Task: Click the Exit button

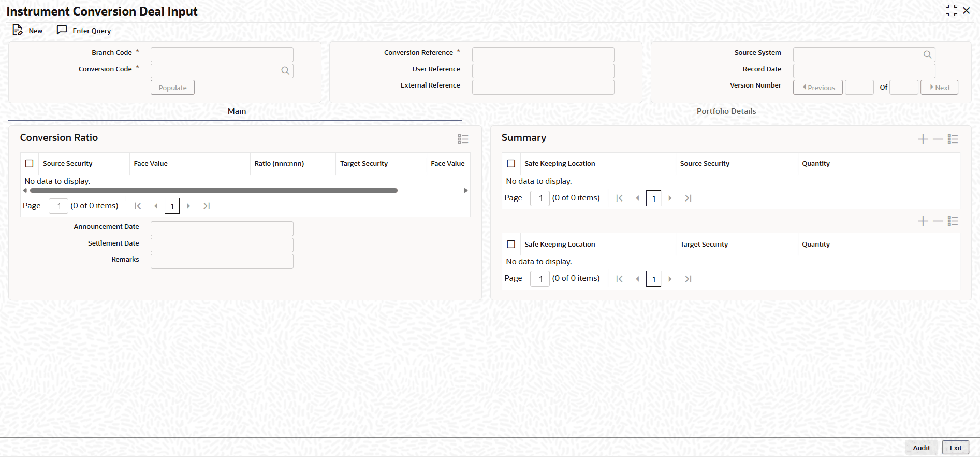Action: pyautogui.click(x=956, y=448)
